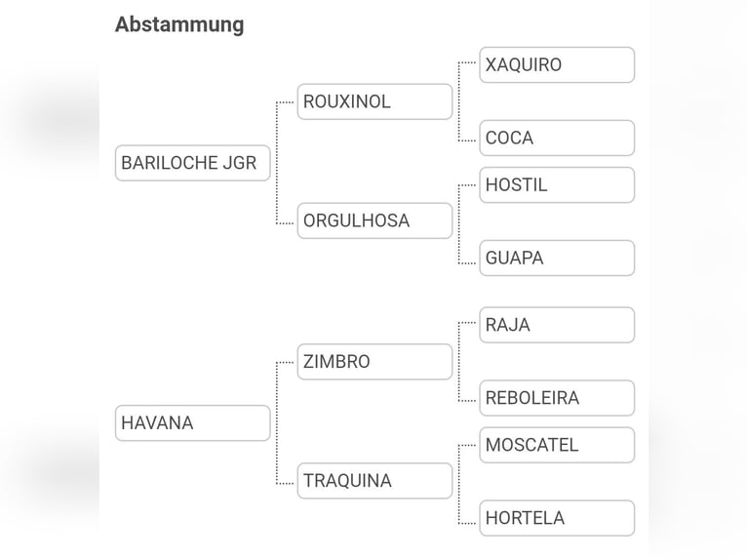
Task: Click dotted bracket joining RAJA and REBOLEIRA
Action: 459,361
